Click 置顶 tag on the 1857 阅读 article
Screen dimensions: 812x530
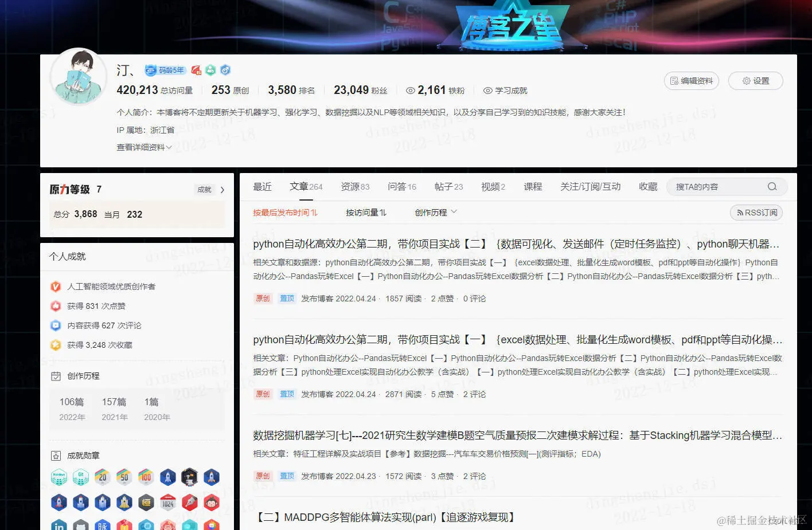pos(287,299)
